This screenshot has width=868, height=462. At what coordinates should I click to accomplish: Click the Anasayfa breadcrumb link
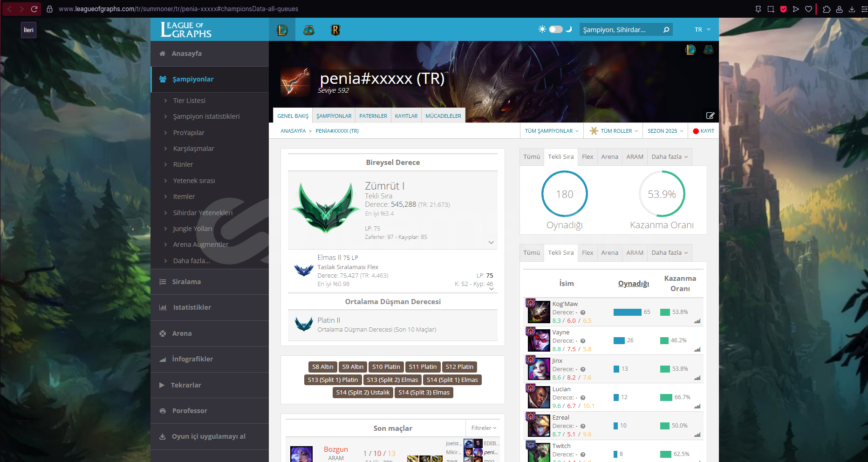tap(293, 131)
